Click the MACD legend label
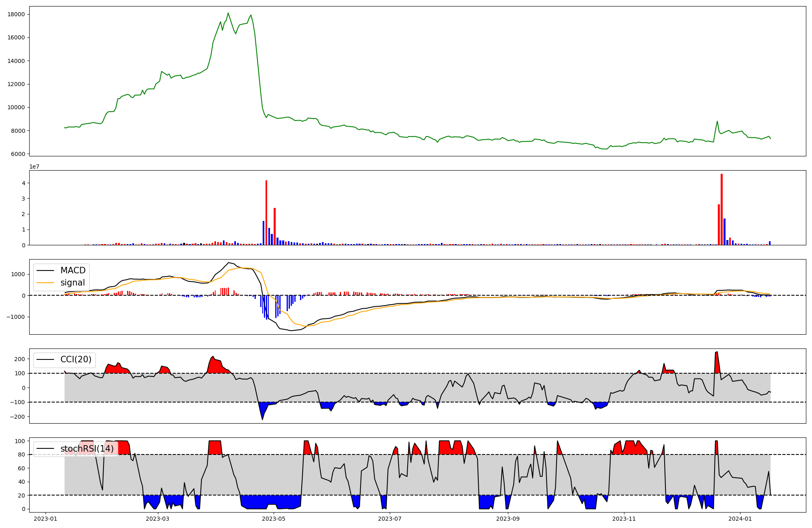 73,270
